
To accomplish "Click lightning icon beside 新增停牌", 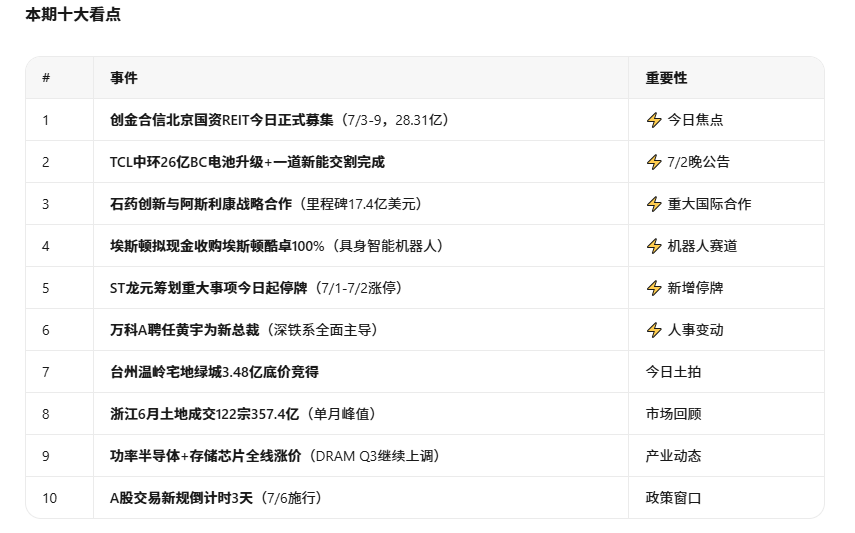I will tap(654, 288).
